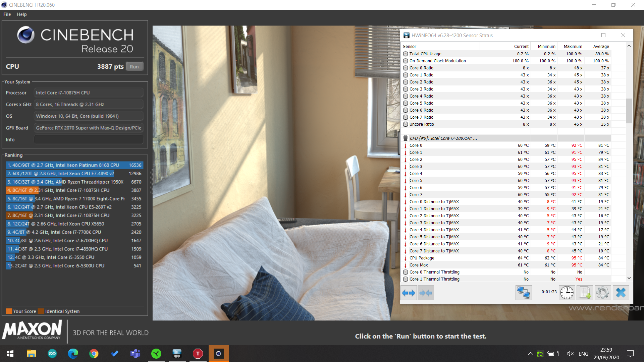Click the muted speaker tray icon
The image size is (644, 362).
[570, 354]
